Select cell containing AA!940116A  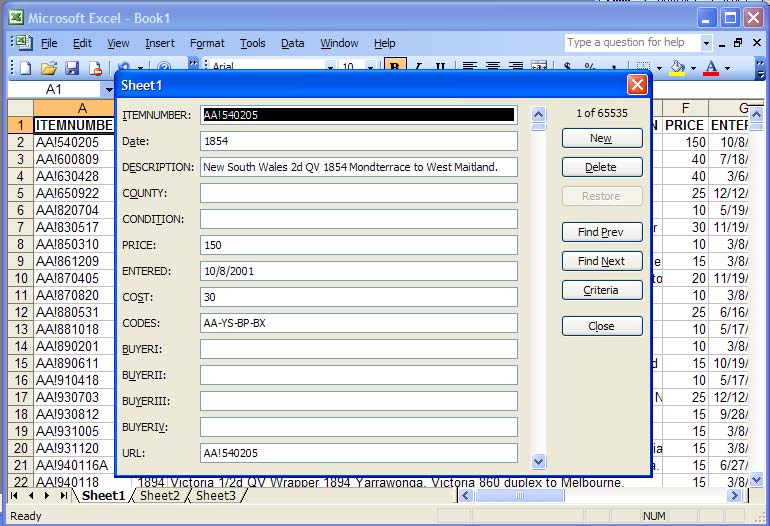click(74, 465)
